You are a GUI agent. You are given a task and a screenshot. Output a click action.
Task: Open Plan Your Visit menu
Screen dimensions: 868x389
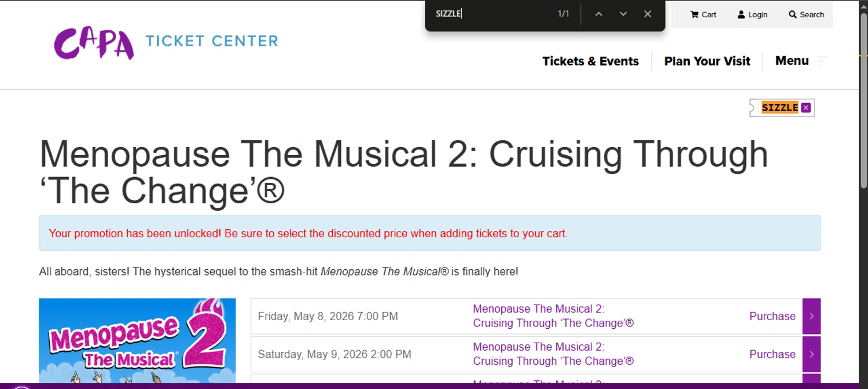[707, 61]
